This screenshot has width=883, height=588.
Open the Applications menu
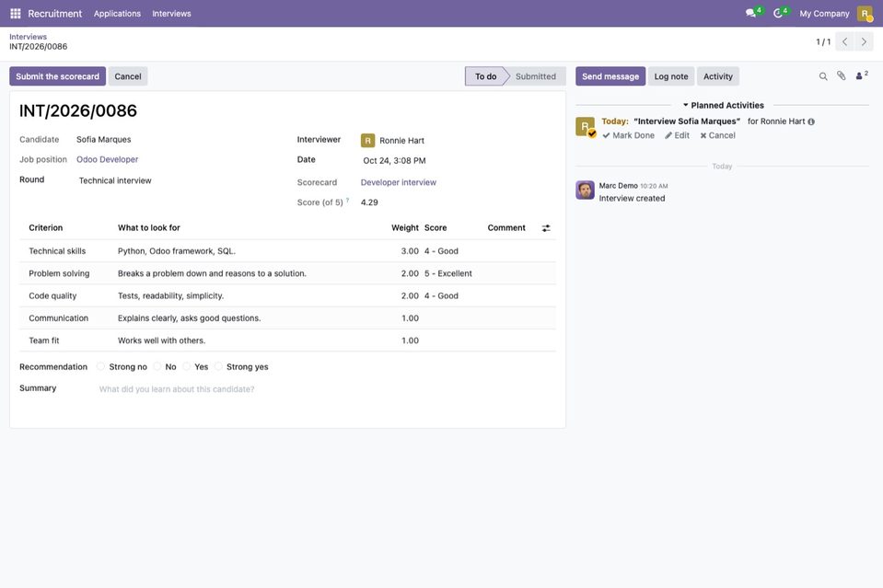[117, 14]
